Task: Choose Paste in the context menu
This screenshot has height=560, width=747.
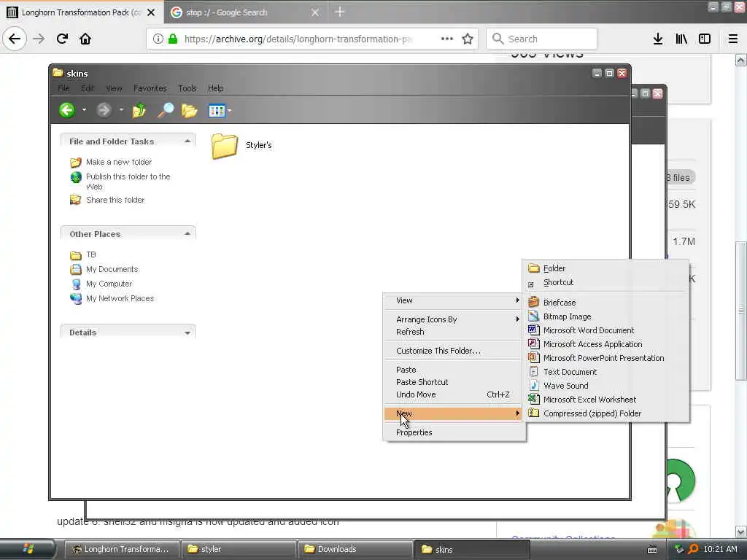Action: (x=454, y=370)
